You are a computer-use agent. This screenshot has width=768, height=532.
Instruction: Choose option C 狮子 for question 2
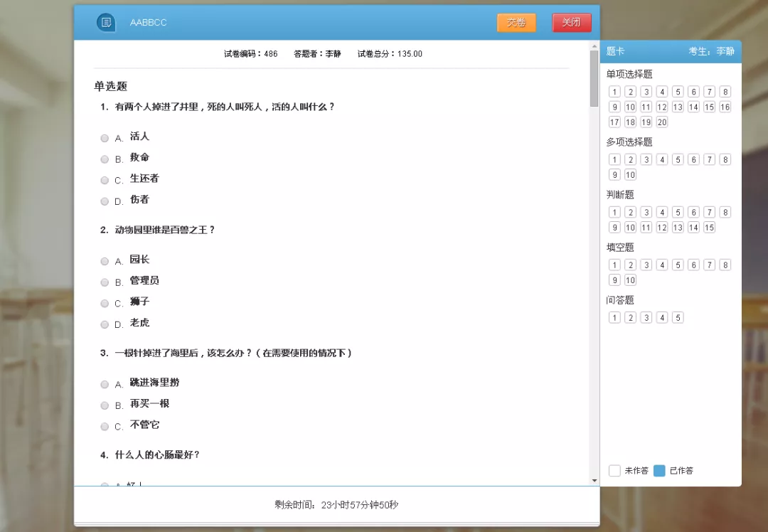tap(105, 304)
